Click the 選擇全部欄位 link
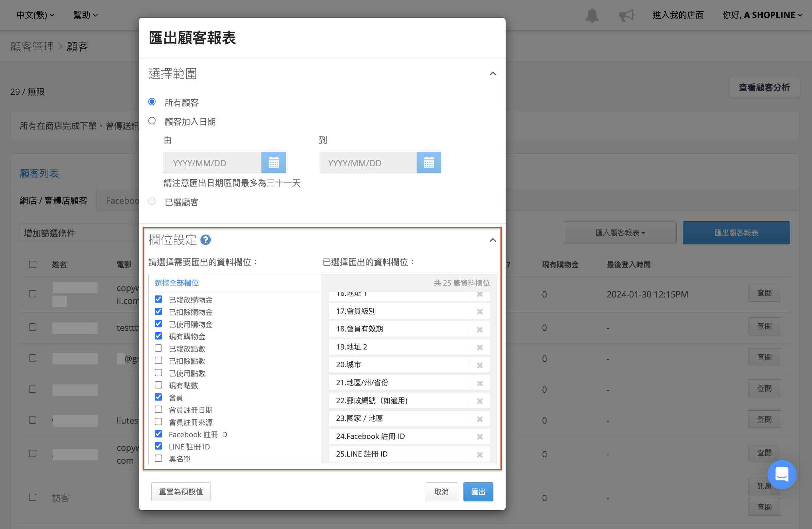Viewport: 812px width, 529px height. pyautogui.click(x=176, y=283)
